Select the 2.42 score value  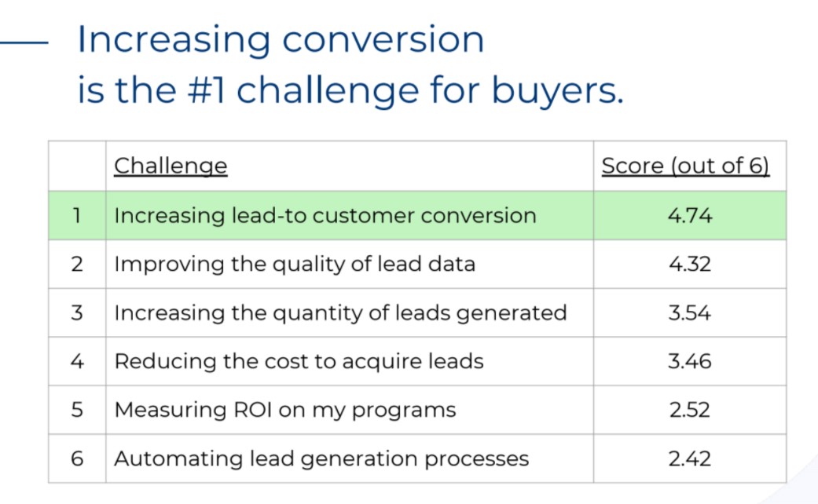tap(690, 458)
